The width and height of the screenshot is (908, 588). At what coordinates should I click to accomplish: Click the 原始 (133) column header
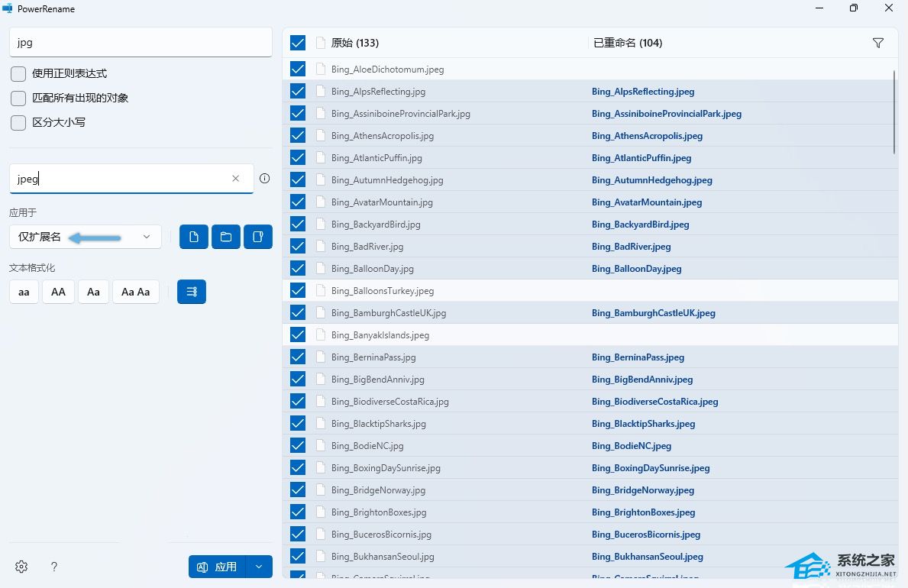[x=355, y=44]
